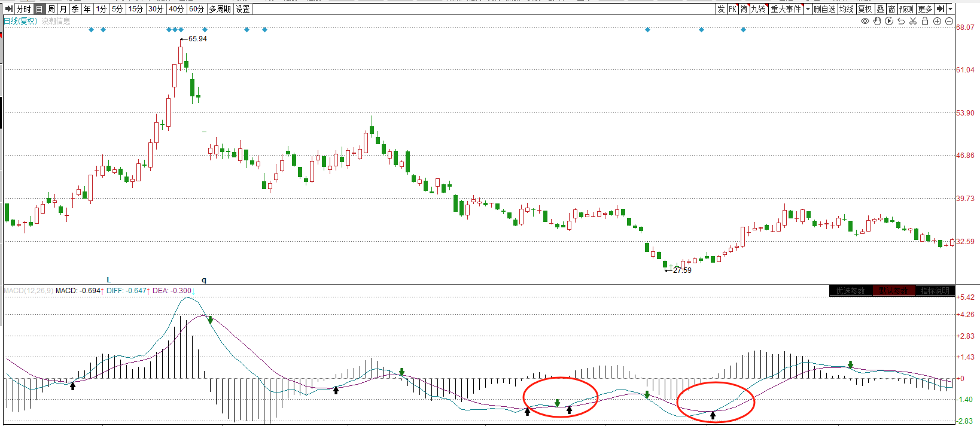Toggle the eye visibility icon

tap(865, 21)
